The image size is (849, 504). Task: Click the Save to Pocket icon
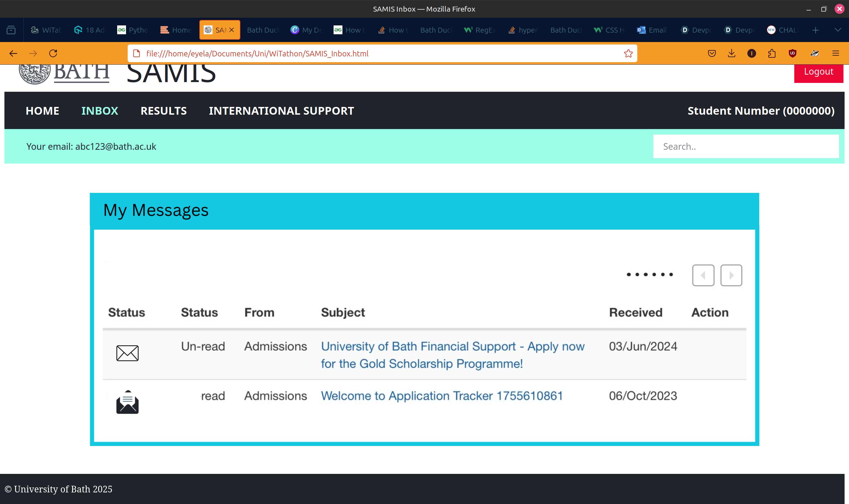tap(712, 53)
